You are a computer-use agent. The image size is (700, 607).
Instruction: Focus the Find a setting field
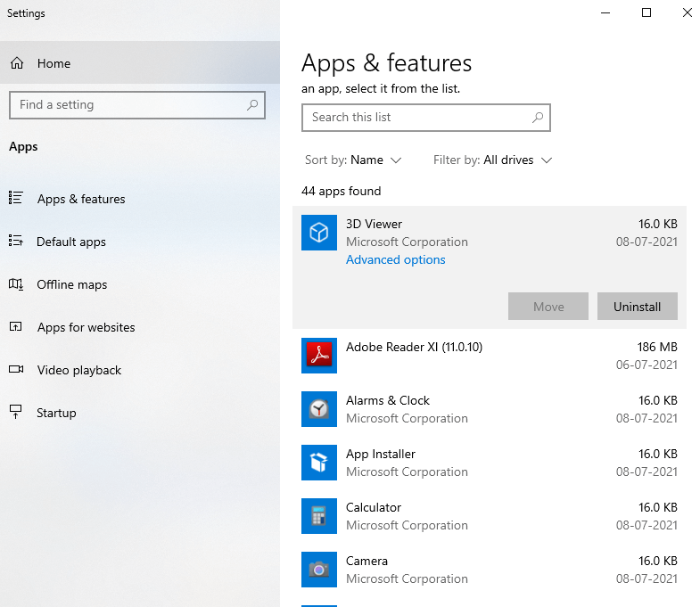pyautogui.click(x=137, y=105)
